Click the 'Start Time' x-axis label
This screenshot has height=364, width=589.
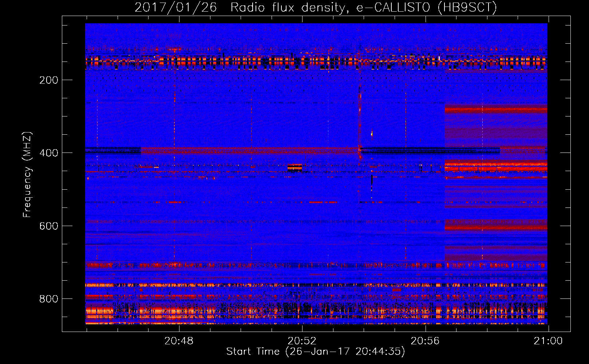[x=316, y=351]
